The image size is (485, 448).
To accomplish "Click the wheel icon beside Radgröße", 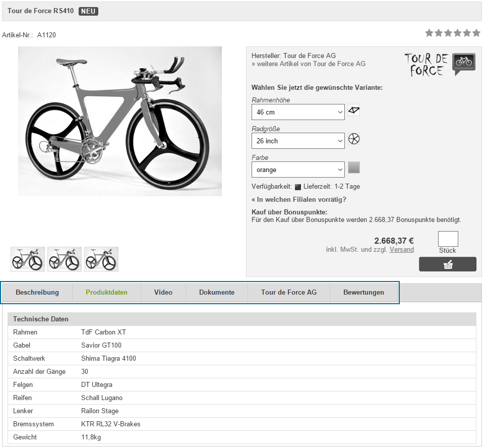I will [x=354, y=139].
